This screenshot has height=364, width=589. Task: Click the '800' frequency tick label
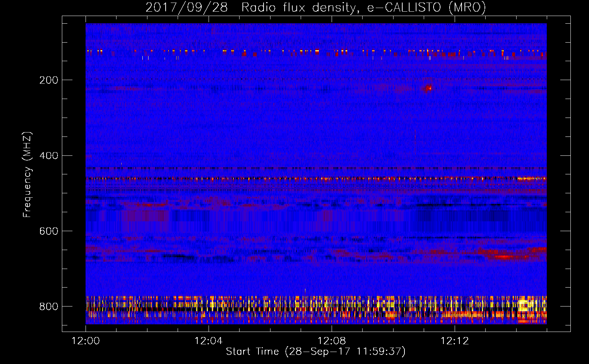coord(49,306)
